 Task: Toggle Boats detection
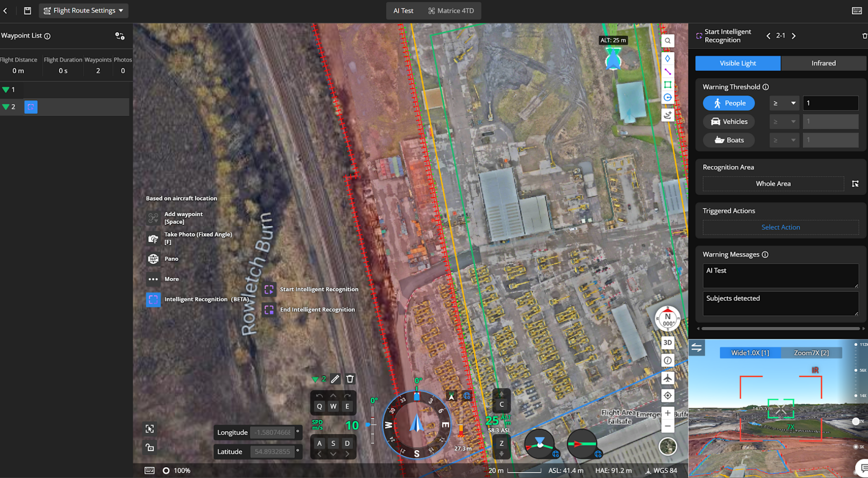(x=729, y=141)
